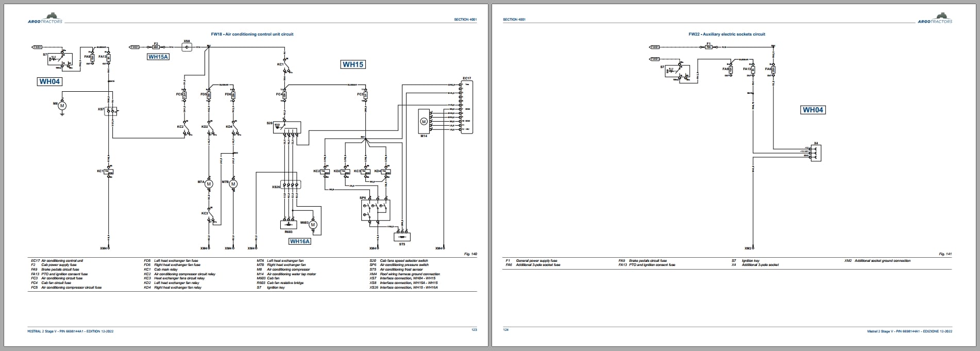
Task: Click the title 'FW22 - Auxiliary electric sockets circuit'
Action: pyautogui.click(x=726, y=34)
